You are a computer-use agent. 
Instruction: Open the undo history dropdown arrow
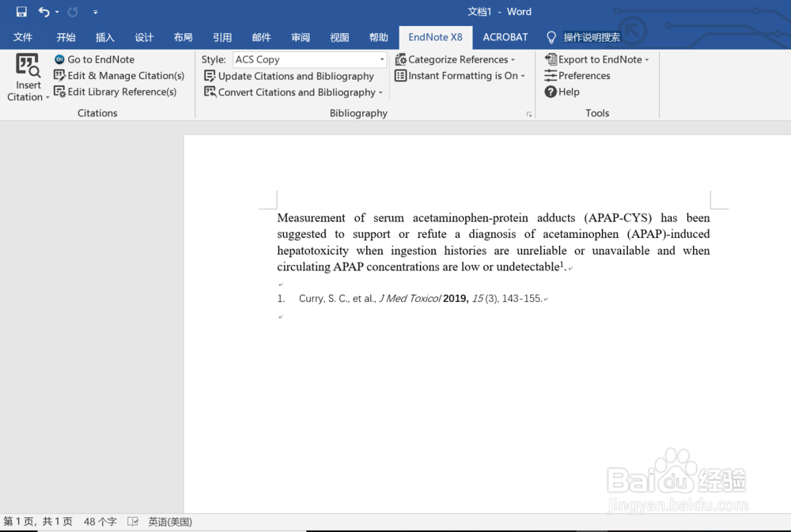(x=57, y=12)
